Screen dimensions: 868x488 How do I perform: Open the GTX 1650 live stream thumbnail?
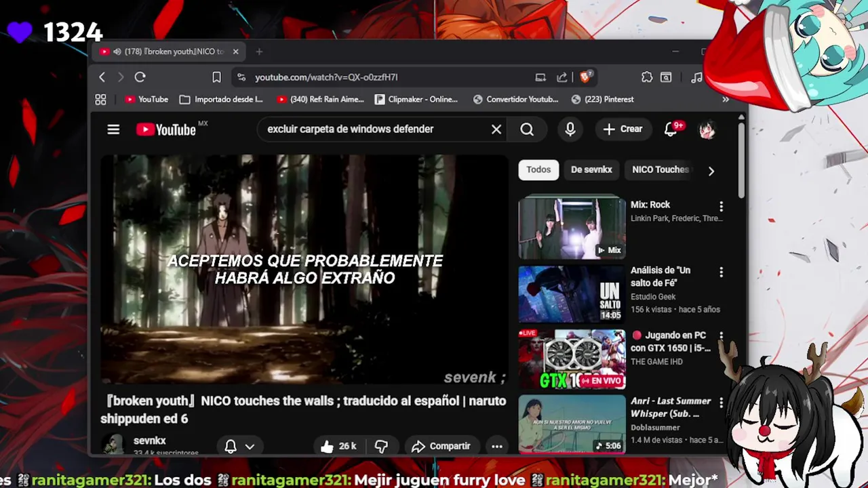pyautogui.click(x=572, y=360)
